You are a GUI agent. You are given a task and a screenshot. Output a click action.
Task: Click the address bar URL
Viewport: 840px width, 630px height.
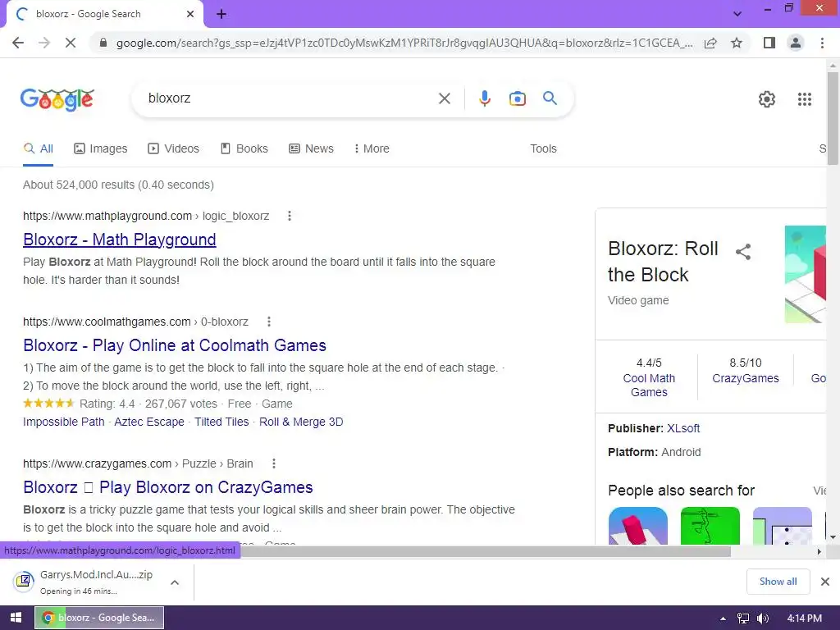pyautogui.click(x=404, y=43)
